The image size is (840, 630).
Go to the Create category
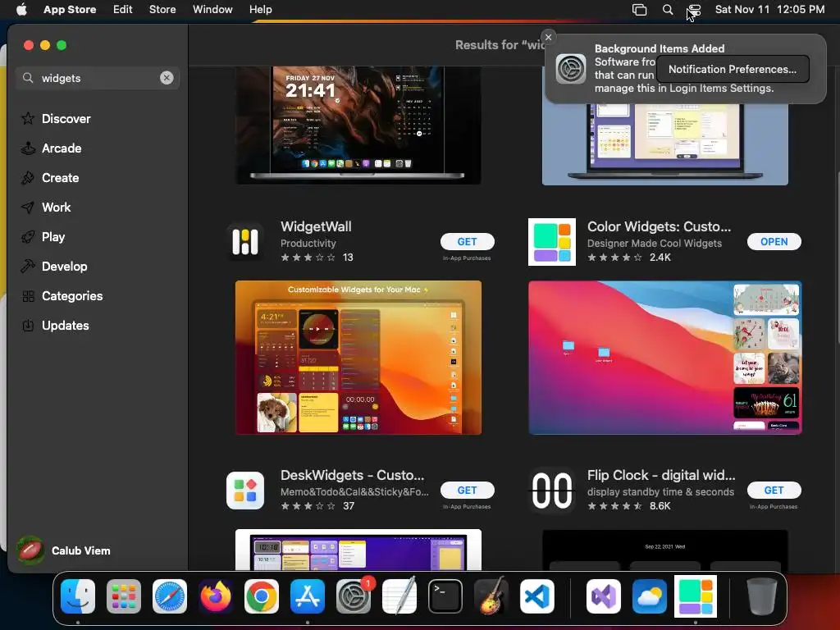(50, 177)
